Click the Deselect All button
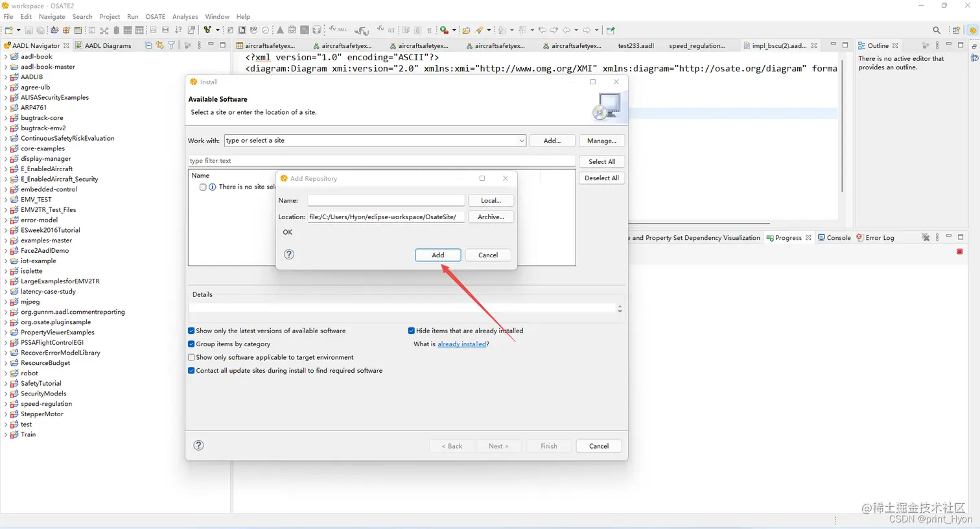Image resolution: width=980 pixels, height=529 pixels. 601,178
